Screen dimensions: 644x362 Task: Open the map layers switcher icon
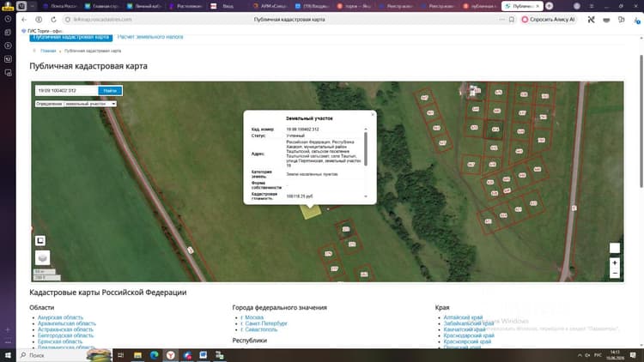(42, 257)
